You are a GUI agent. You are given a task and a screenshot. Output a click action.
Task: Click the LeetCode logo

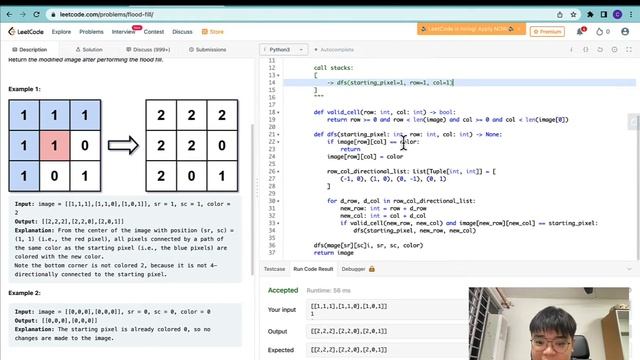coord(26,31)
